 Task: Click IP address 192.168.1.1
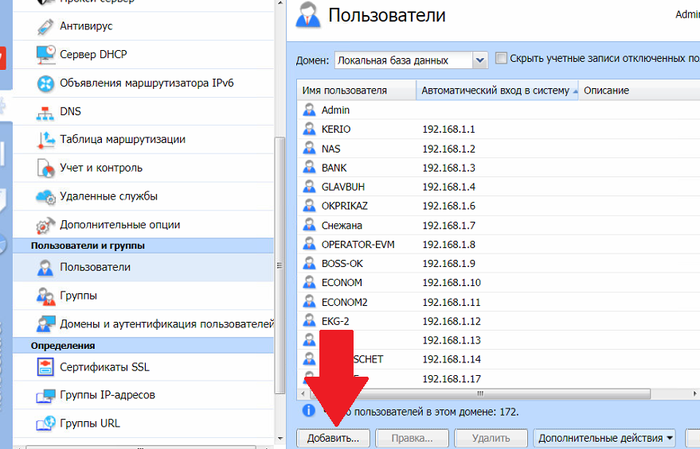(449, 129)
